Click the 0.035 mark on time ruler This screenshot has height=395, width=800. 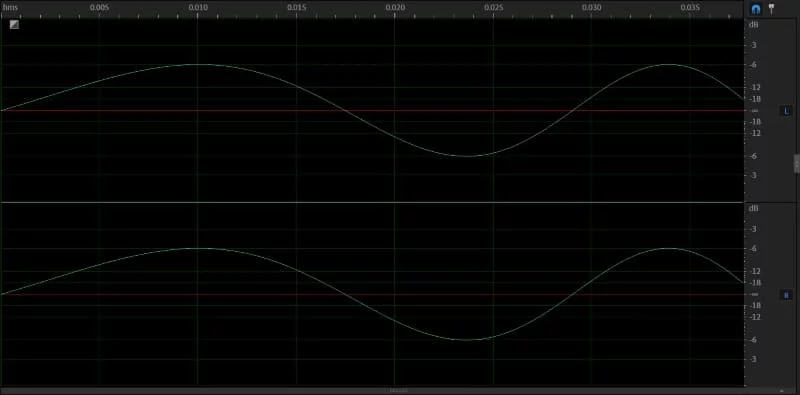pos(690,8)
